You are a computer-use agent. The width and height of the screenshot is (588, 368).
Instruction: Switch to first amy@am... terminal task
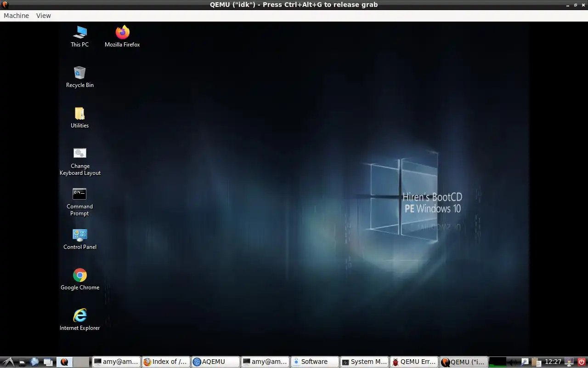116,362
